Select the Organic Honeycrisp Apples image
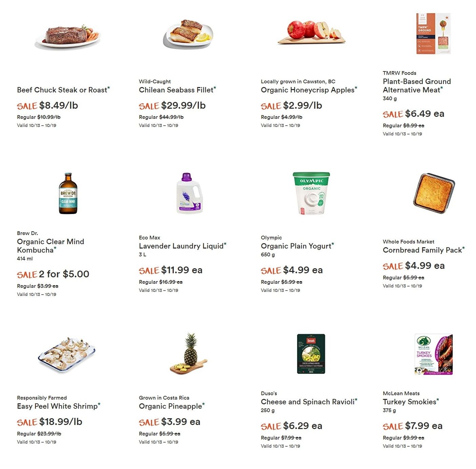This screenshot has width=476, height=469. coord(311,32)
